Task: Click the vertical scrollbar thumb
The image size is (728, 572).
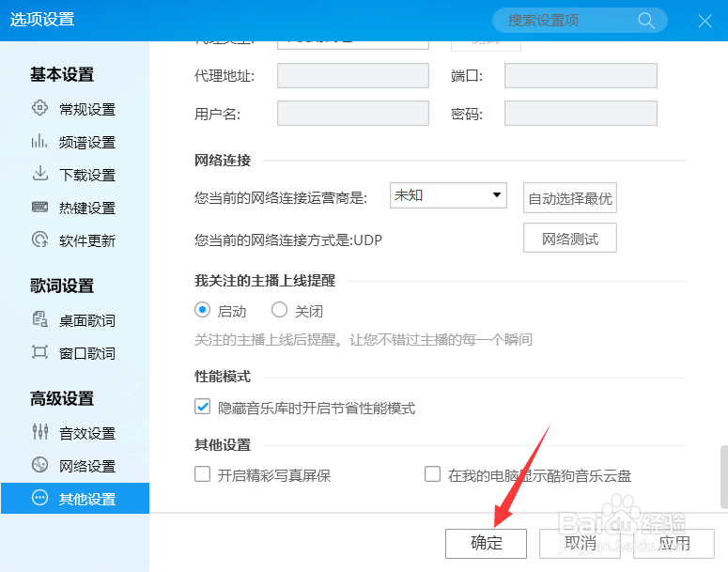Action: [x=724, y=477]
